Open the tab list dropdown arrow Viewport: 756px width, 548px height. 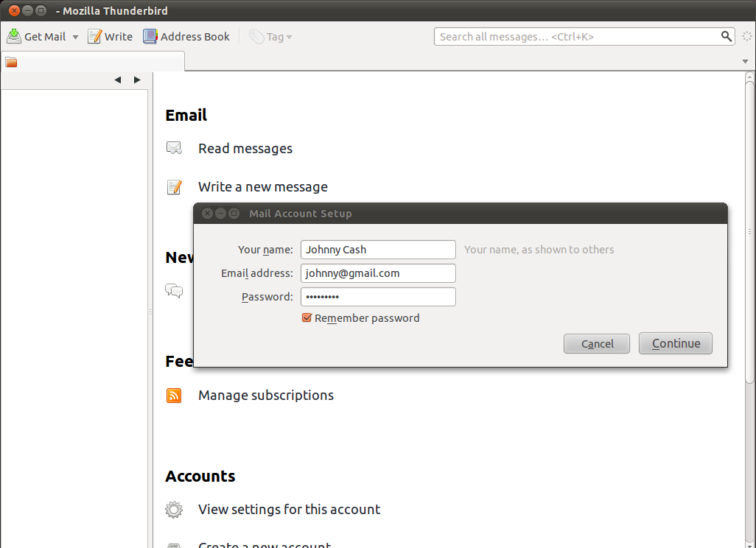point(745,61)
